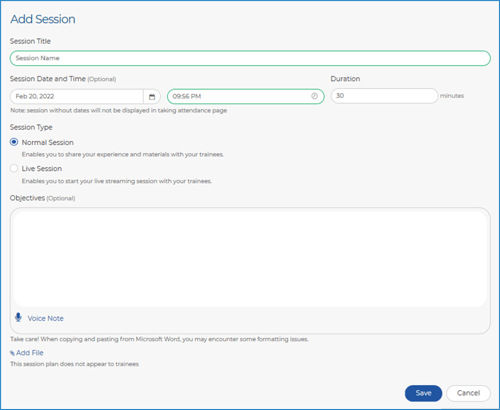500x410 pixels.
Task: Click the Voice Note link
Action: (45, 318)
